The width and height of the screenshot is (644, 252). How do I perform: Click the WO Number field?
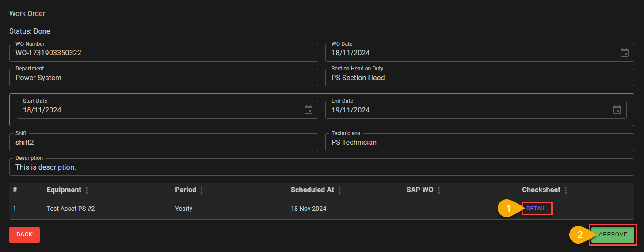click(164, 53)
